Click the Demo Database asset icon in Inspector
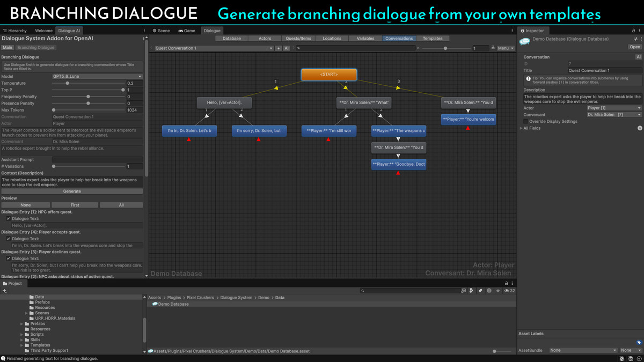Screen dimensions: 644x362 tap(524, 41)
